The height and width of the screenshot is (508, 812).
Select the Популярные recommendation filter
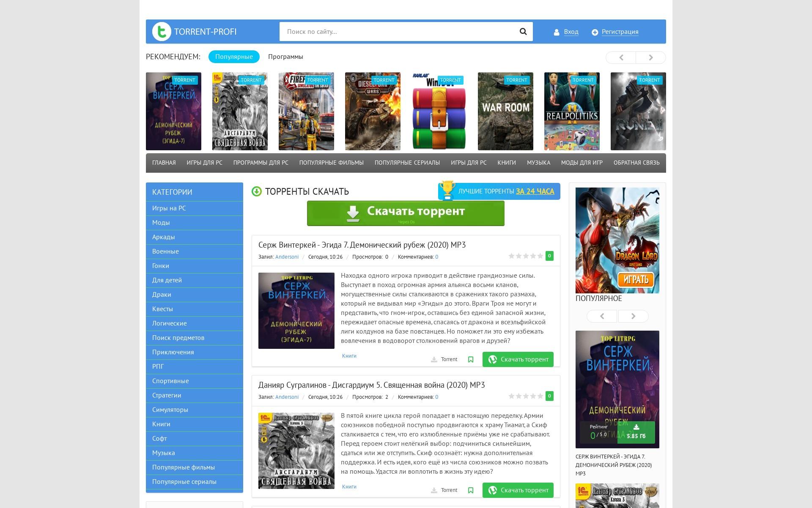[x=234, y=57]
